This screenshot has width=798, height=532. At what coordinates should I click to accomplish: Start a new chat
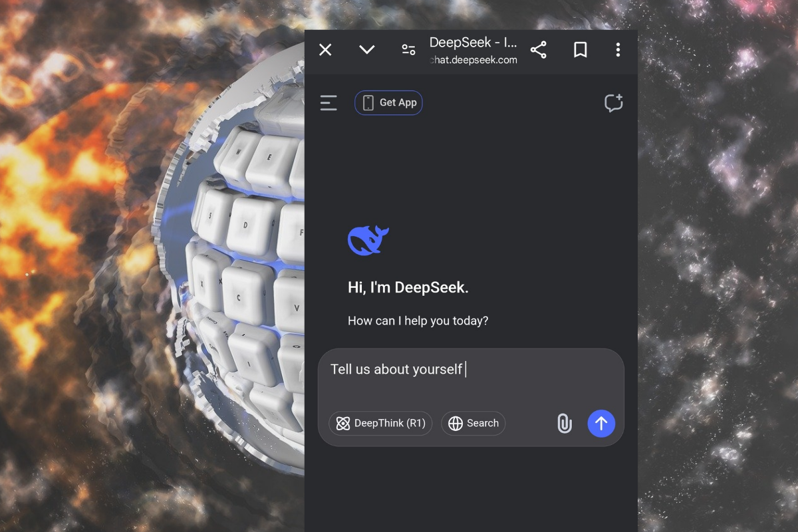(x=613, y=102)
